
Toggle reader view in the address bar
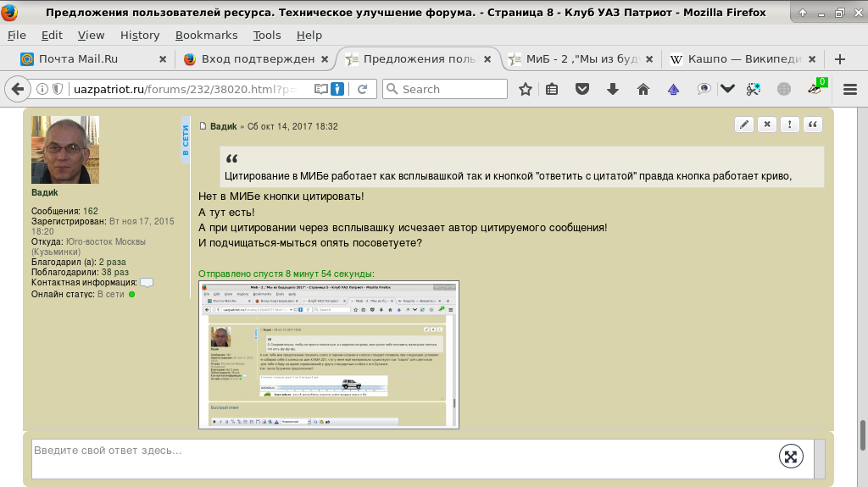pyautogui.click(x=321, y=89)
